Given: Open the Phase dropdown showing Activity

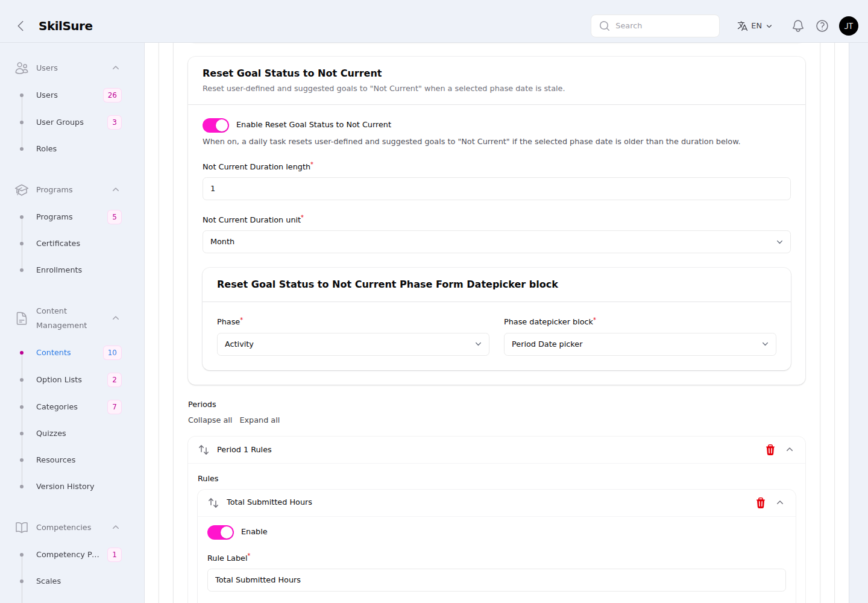Looking at the screenshot, I should click(x=353, y=344).
